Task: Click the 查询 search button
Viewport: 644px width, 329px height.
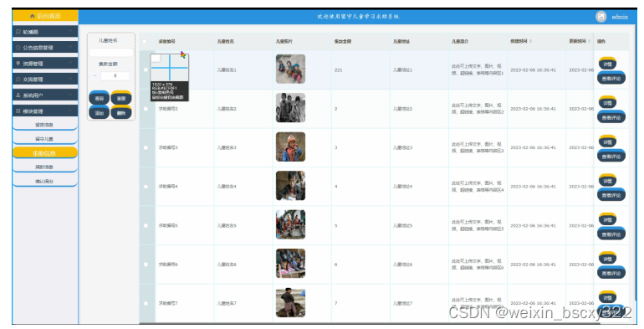Action: point(99,98)
